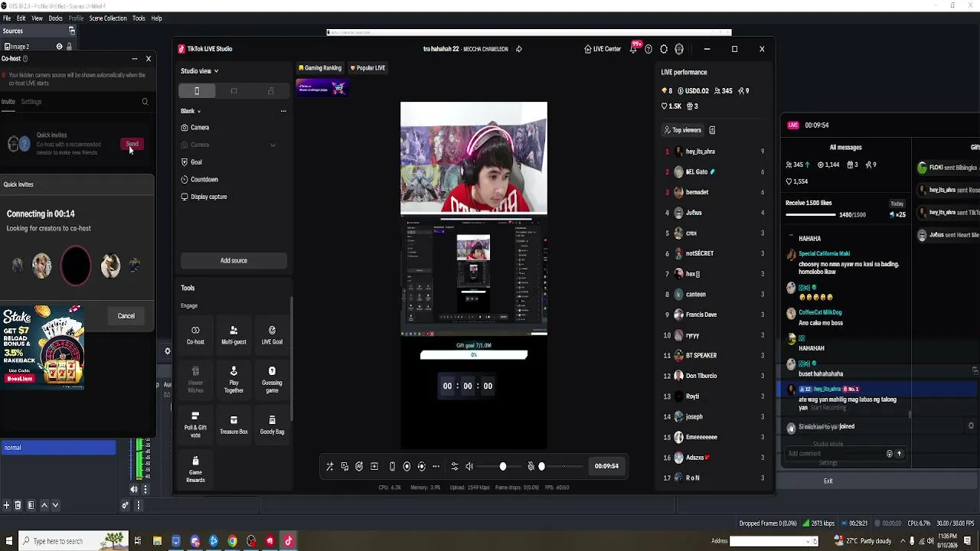980x551 pixels.
Task: Switch to the Settings tab in Co-host panel
Action: [x=31, y=102]
